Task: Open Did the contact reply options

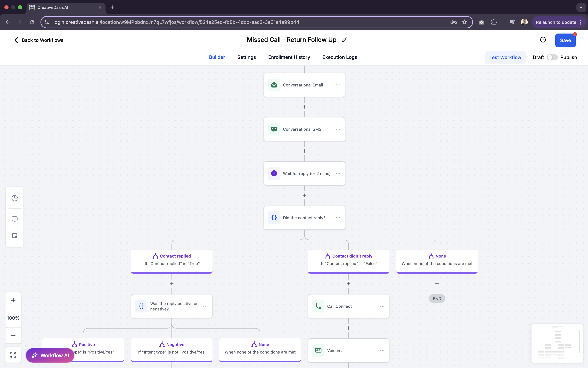Action: pos(338,218)
